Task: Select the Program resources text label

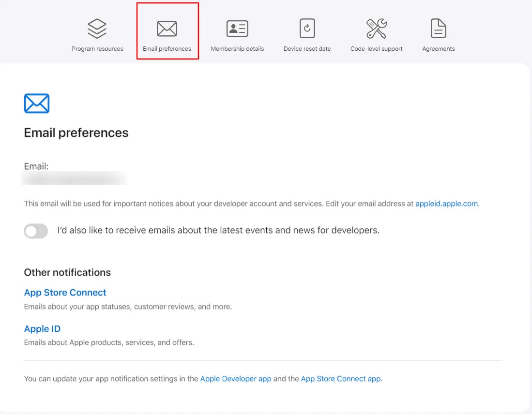Action: tap(97, 49)
